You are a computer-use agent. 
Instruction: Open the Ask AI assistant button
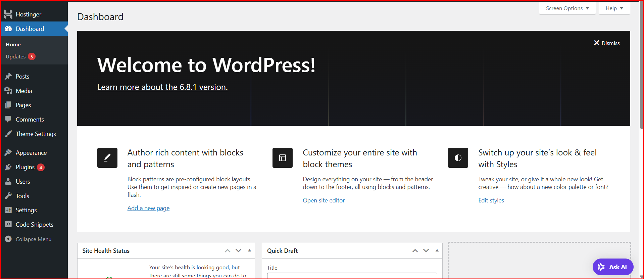[x=613, y=267]
